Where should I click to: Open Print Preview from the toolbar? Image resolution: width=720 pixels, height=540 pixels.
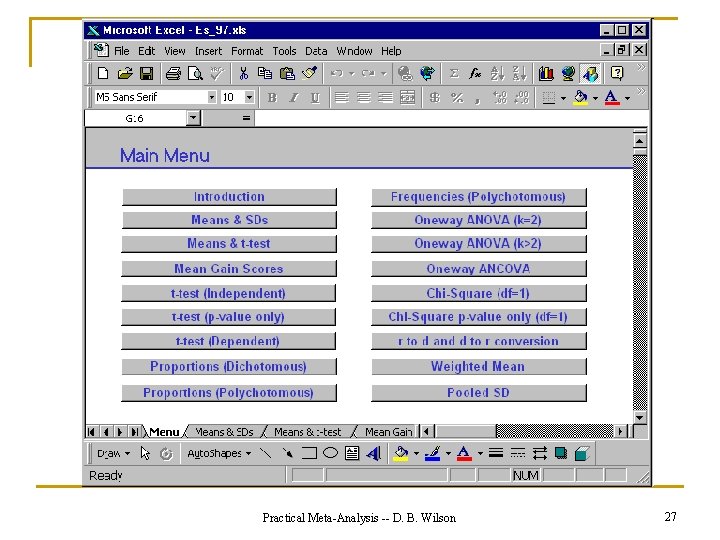195,73
